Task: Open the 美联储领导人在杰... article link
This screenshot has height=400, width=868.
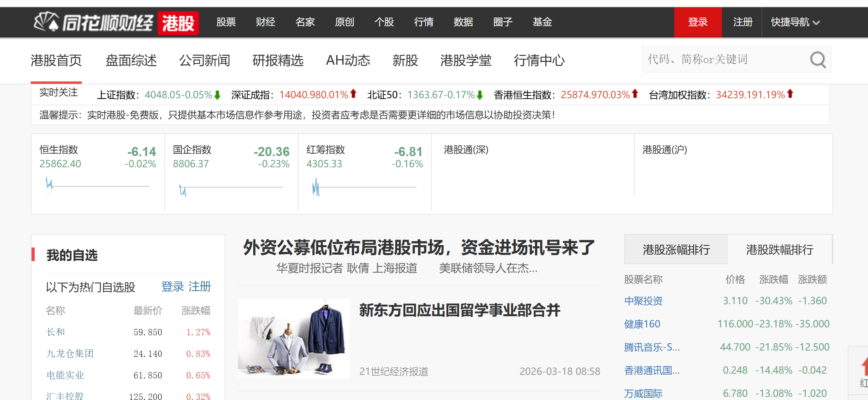Action: [488, 268]
